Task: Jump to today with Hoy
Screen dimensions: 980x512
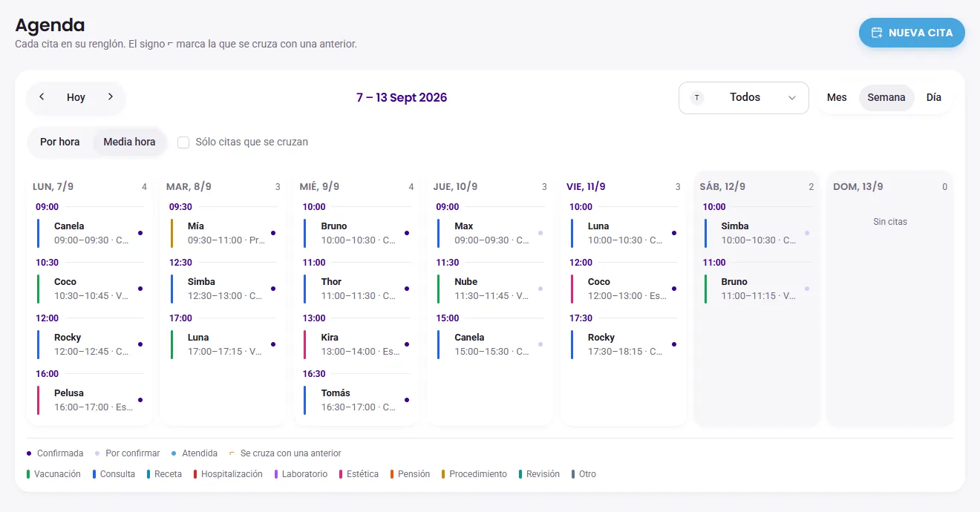Action: coord(76,97)
